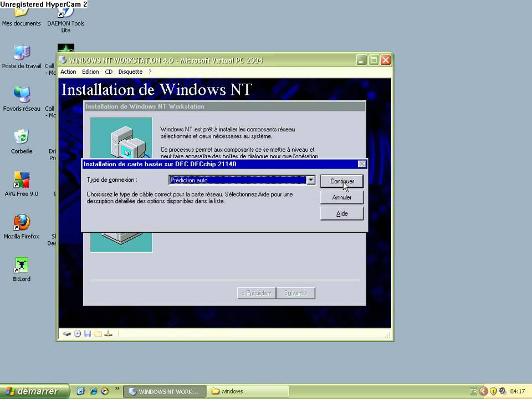Open the Edition menu
This screenshot has width=532, height=399.
[90, 71]
